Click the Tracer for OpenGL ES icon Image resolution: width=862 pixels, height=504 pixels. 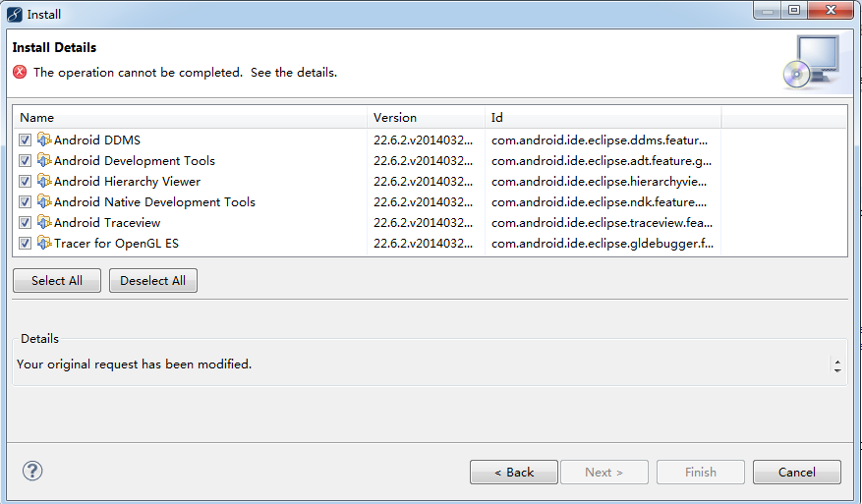coord(44,243)
